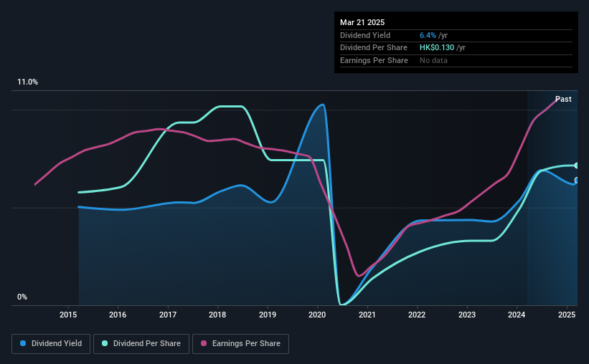
Task: Toggle the Dividend Yield legend series
Action: pyautogui.click(x=51, y=344)
